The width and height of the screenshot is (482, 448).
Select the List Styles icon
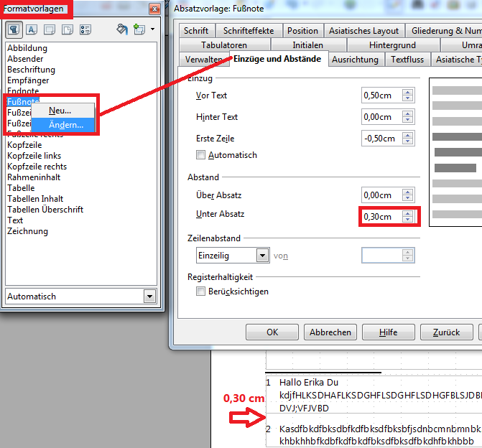coord(85,29)
